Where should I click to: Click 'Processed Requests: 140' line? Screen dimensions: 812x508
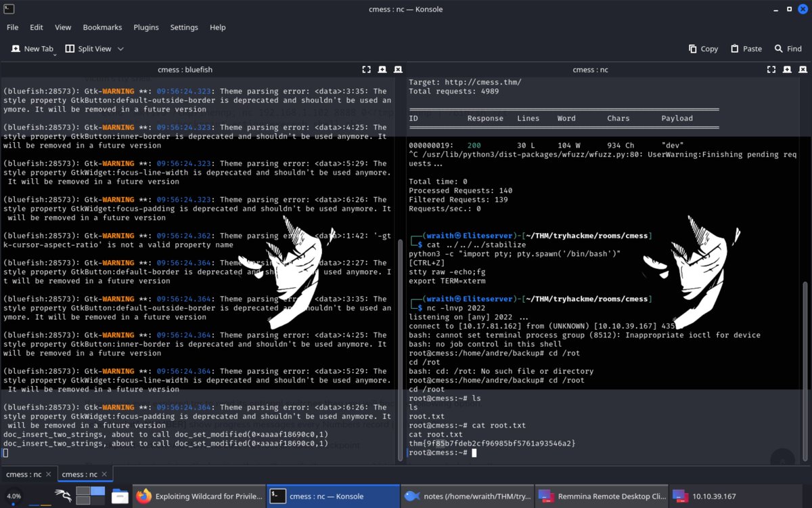click(461, 190)
